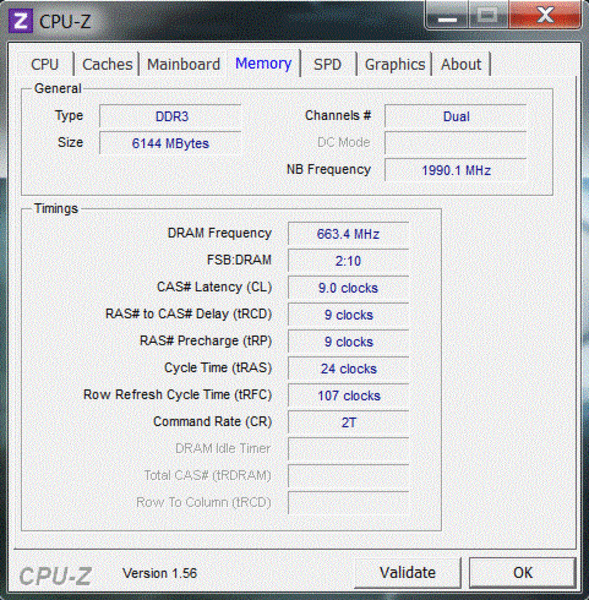Click the 6144 MBytes size field
589x600 pixels.
[x=170, y=143]
